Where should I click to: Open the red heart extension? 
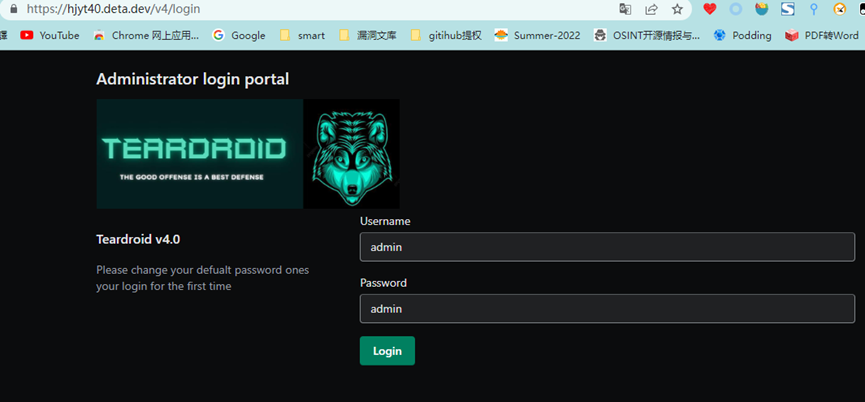(710, 9)
